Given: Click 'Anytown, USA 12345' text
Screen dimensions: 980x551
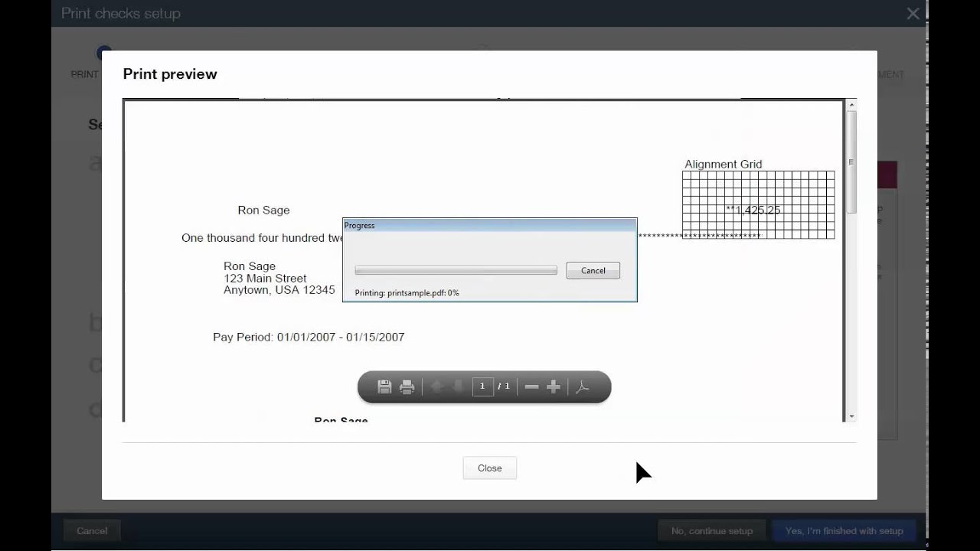Looking at the screenshot, I should click(279, 290).
